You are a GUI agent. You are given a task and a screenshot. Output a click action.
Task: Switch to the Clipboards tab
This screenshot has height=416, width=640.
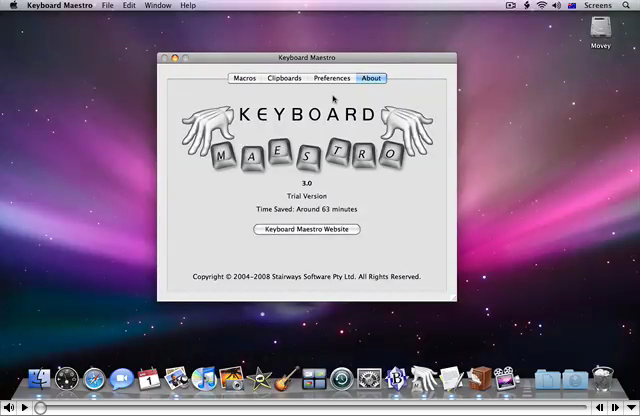tap(284, 78)
